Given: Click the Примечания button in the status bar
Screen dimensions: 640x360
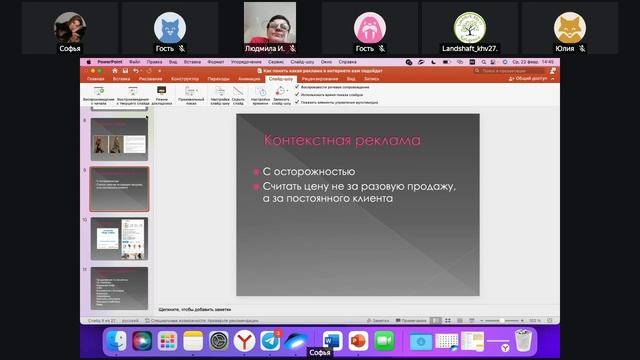Looking at the screenshot, I should [411, 321].
